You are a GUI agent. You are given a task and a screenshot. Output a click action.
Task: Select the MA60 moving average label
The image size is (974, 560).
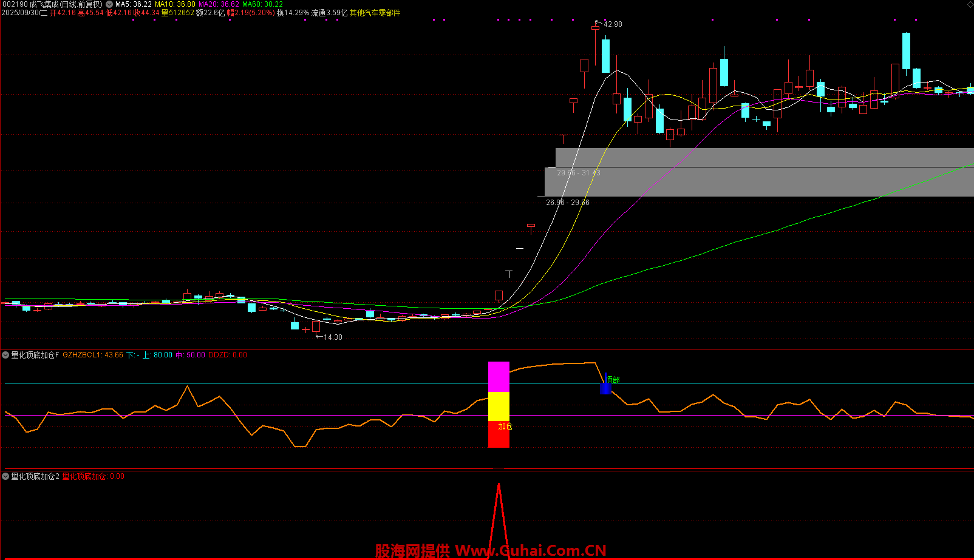[262, 4]
